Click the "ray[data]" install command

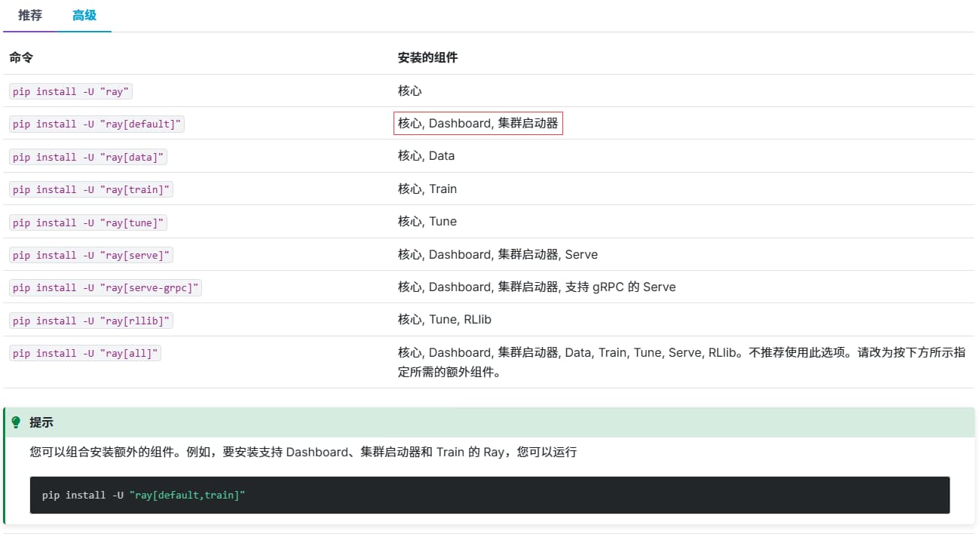87,157
